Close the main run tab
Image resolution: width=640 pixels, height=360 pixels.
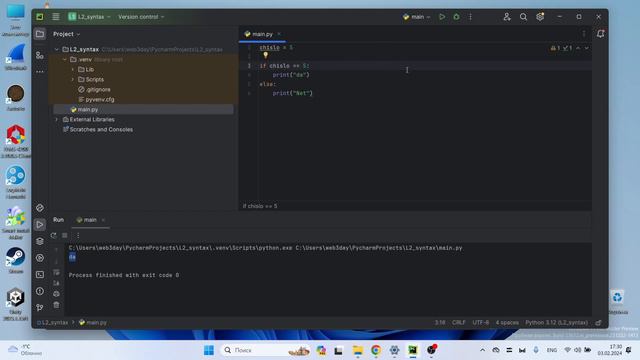[103, 220]
